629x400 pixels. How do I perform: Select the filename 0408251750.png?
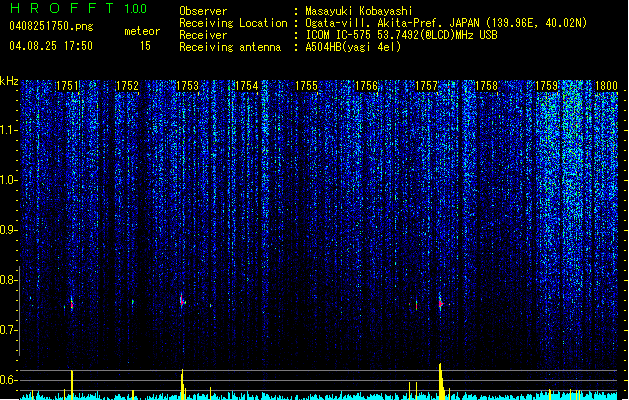(x=51, y=26)
